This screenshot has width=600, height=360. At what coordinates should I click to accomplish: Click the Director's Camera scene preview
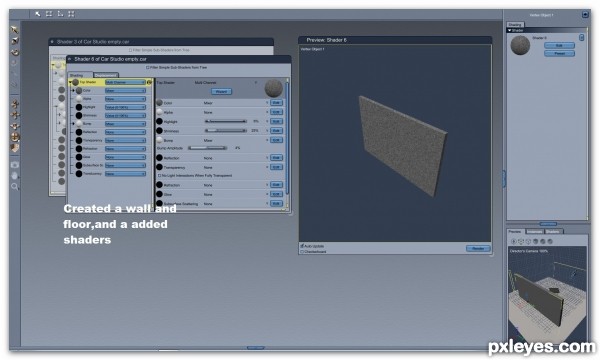(547, 295)
